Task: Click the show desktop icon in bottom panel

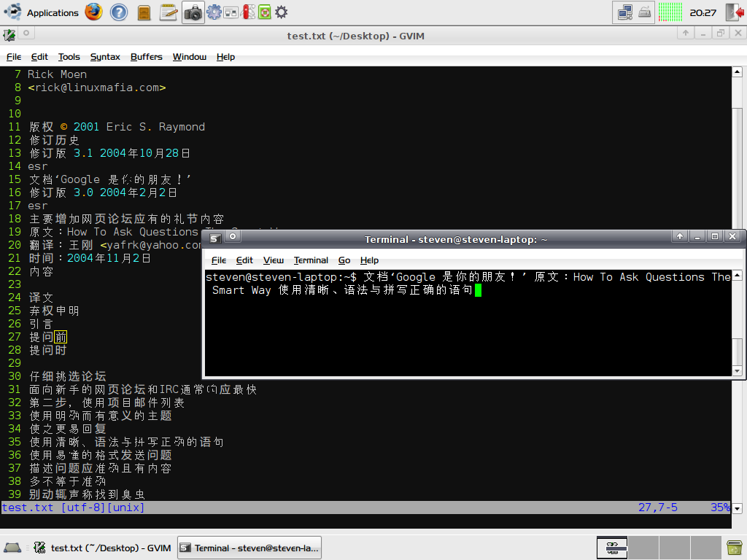Action: (x=12, y=548)
